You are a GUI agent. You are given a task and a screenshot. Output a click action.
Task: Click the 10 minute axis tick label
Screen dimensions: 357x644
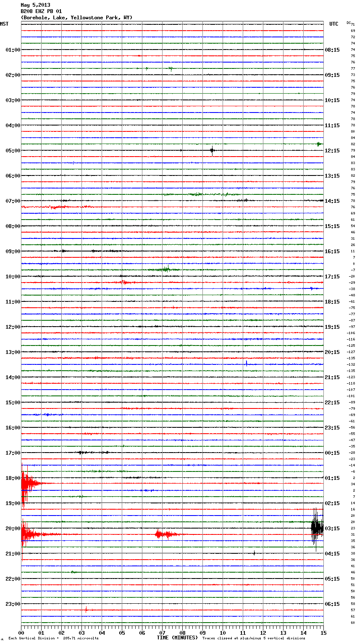click(x=223, y=633)
